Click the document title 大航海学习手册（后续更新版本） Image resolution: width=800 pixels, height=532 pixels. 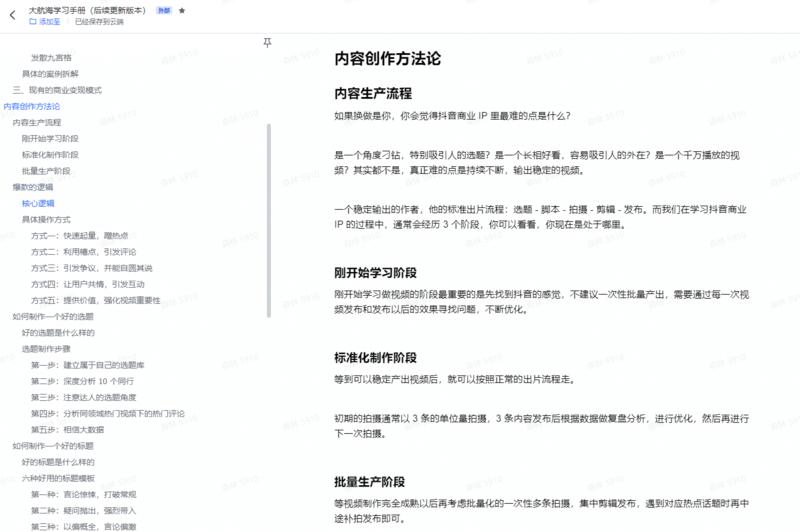87,10
